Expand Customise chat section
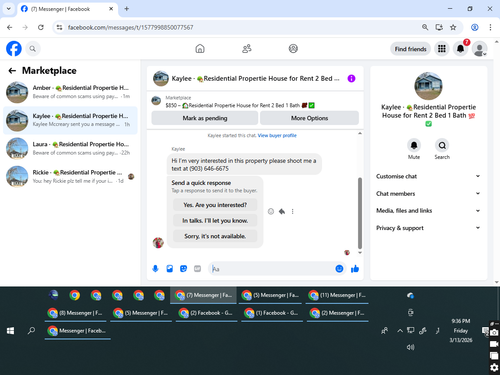The height and width of the screenshot is (375, 500). tap(428, 176)
